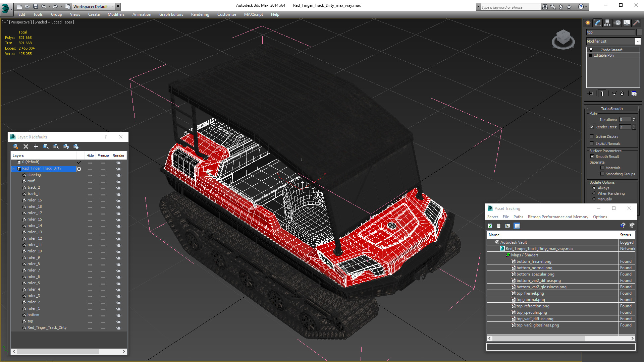Click the Pin Stack icon
Screen dimensions: 644x362
coord(591,94)
